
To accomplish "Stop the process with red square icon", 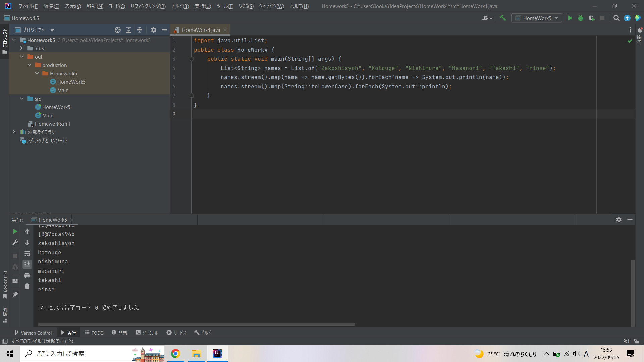I will click(602, 18).
